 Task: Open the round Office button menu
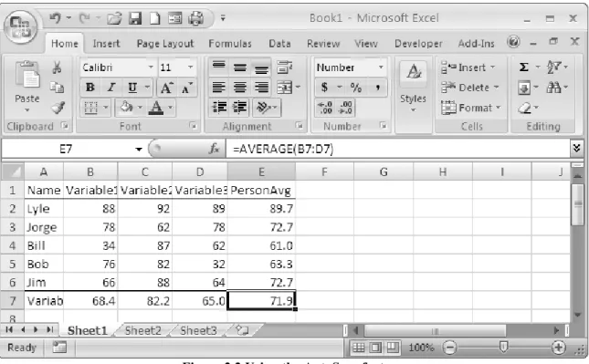coord(21,27)
